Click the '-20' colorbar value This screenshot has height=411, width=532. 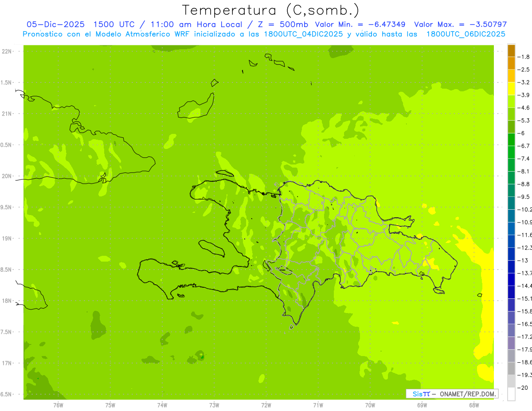(523, 388)
